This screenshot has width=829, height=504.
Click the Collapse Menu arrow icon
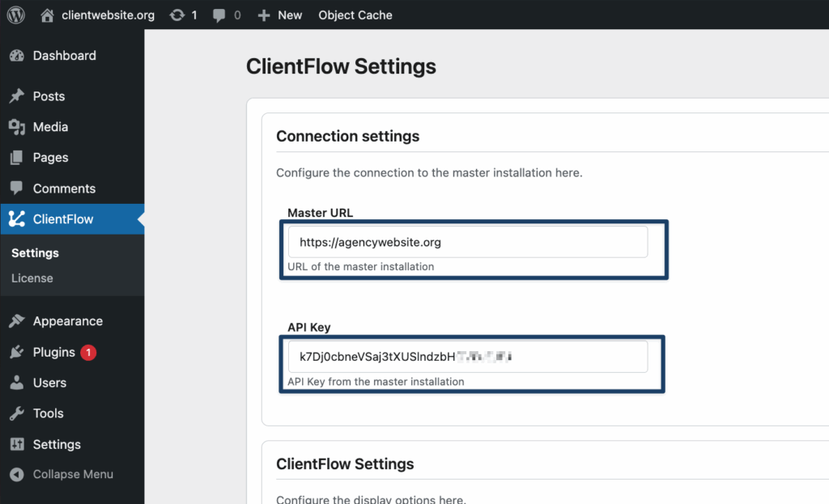click(17, 474)
